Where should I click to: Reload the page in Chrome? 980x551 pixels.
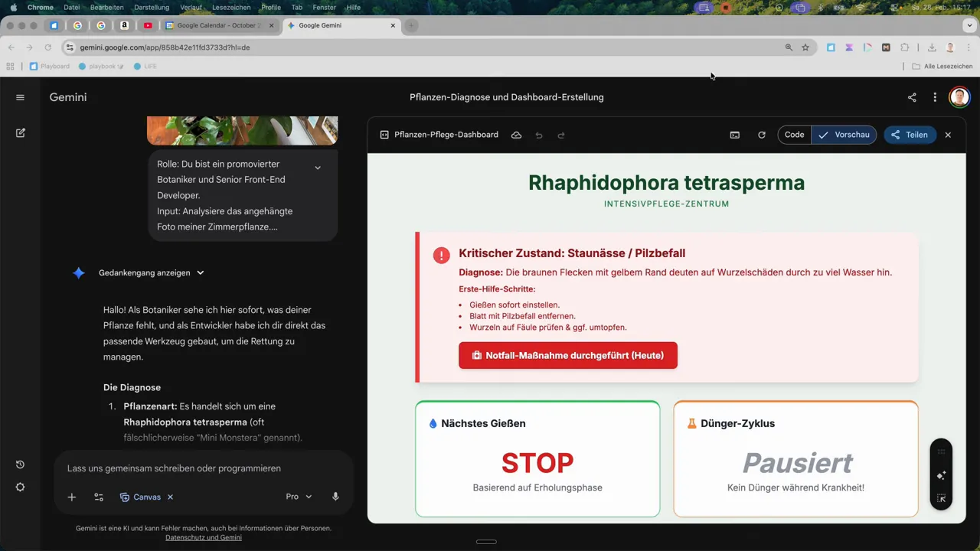[x=47, y=47]
